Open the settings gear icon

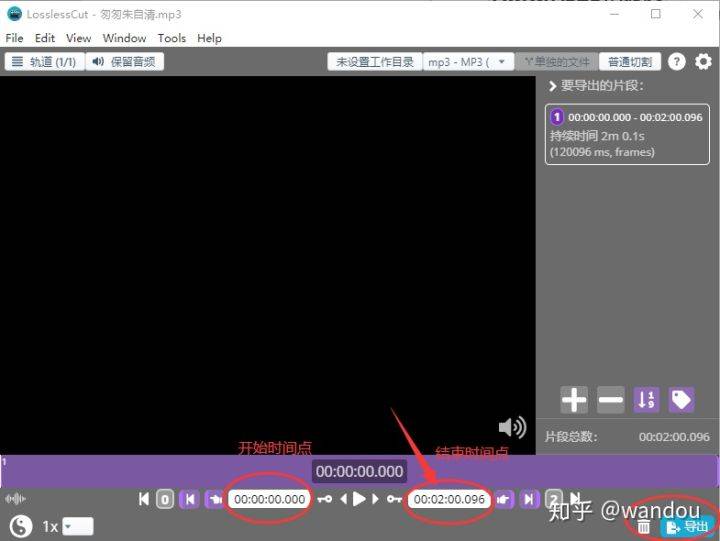[x=703, y=62]
